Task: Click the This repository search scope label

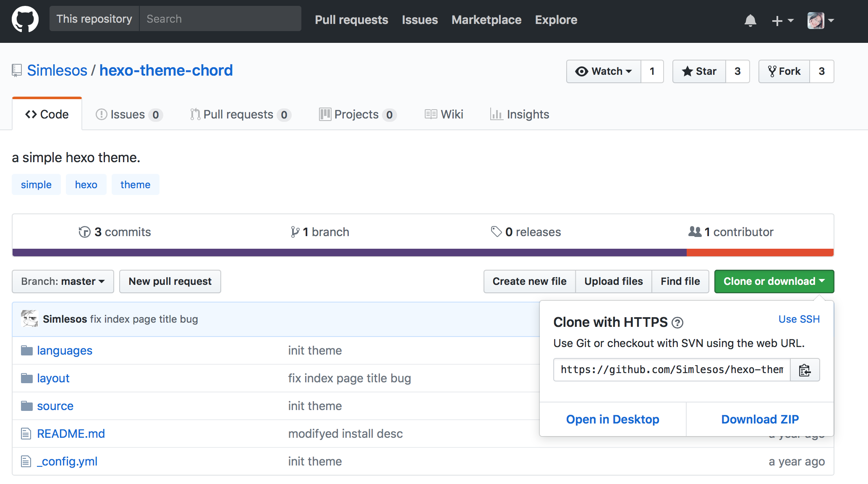Action: point(94,19)
